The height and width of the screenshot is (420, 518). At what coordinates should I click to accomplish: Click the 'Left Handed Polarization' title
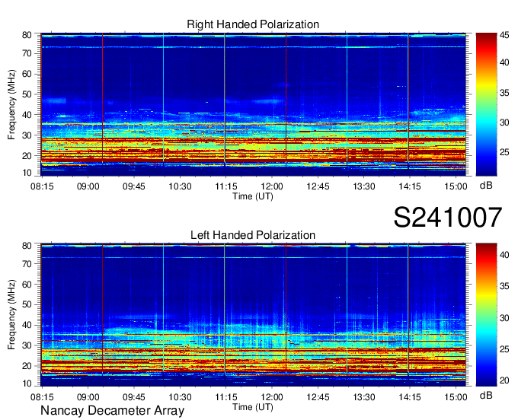click(253, 235)
